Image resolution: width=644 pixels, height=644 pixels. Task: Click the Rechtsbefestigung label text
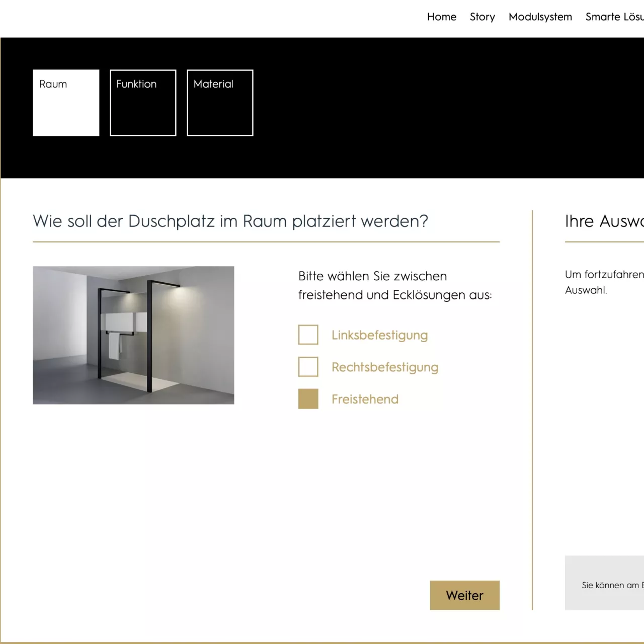point(385,367)
